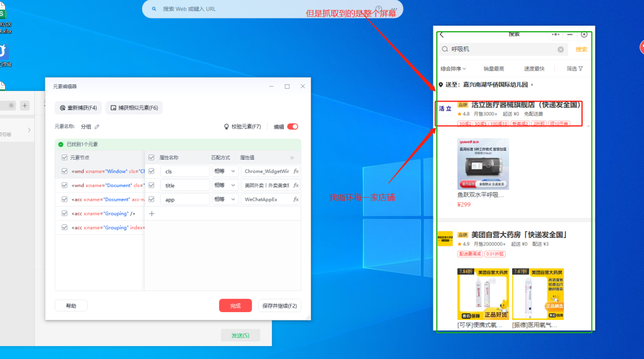Open the 美团自营大药房 shop title
The height and width of the screenshot is (359, 644).
tap(519, 235)
